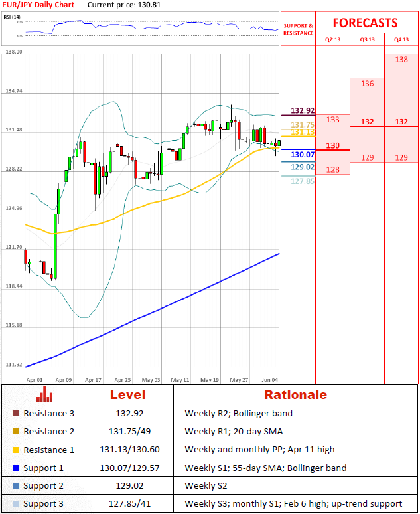Click the current price value 130.81

149,5
